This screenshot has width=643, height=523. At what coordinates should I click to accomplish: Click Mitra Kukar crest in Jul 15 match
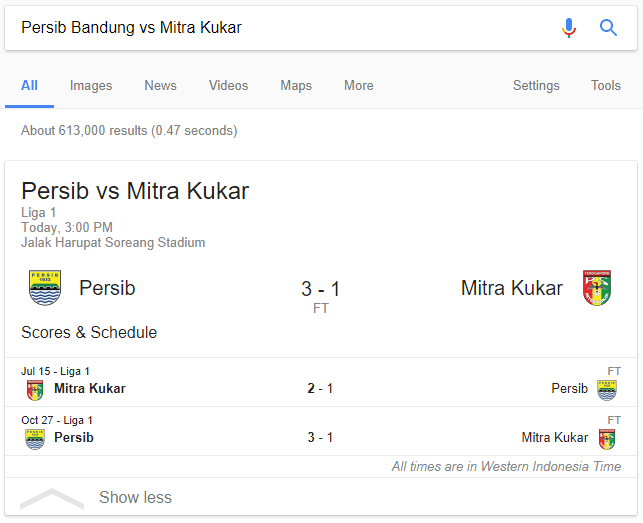35,390
